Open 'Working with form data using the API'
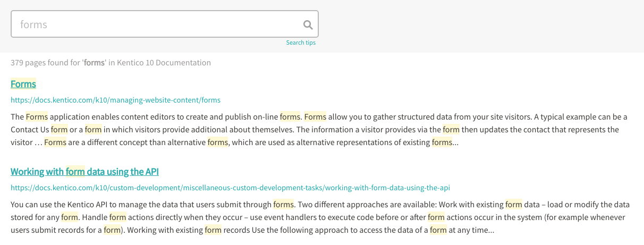Screen dimensions: 644x245 [84, 172]
